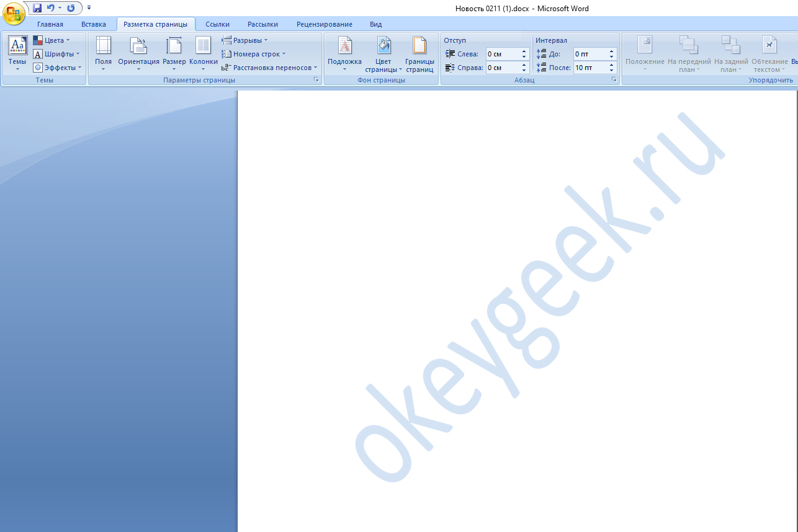Increase Слева left indent value

tap(524, 51)
